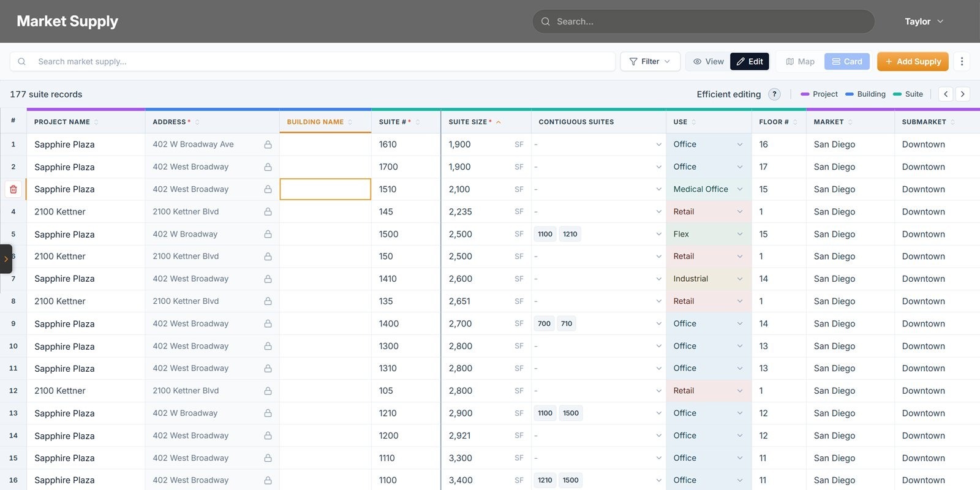
Task: Expand contiguous suites with 700 and 710
Action: point(658,323)
